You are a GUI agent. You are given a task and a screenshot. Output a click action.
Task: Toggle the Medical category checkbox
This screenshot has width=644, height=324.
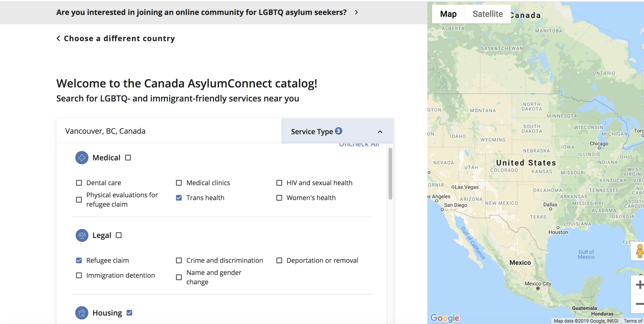(128, 158)
